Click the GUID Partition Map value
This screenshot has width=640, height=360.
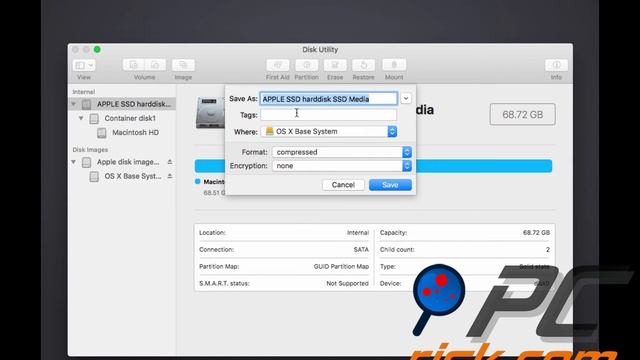[341, 266]
